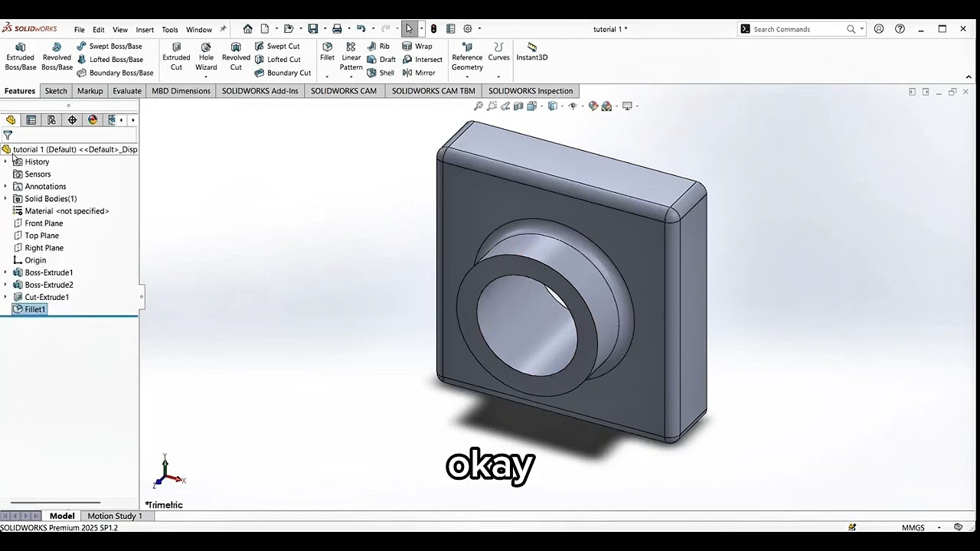The image size is (980, 551).
Task: Switch to the DisplayManager color ball tab
Action: coord(93,120)
